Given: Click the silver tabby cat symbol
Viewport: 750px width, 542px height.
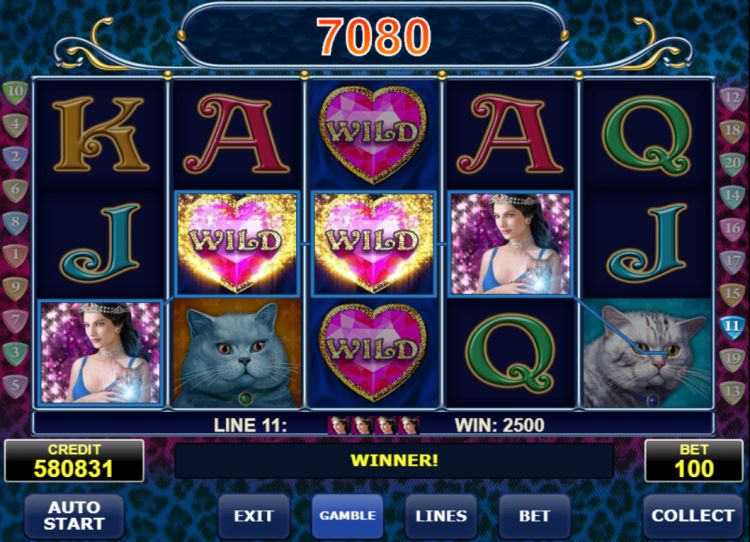Looking at the screenshot, I should (x=646, y=354).
